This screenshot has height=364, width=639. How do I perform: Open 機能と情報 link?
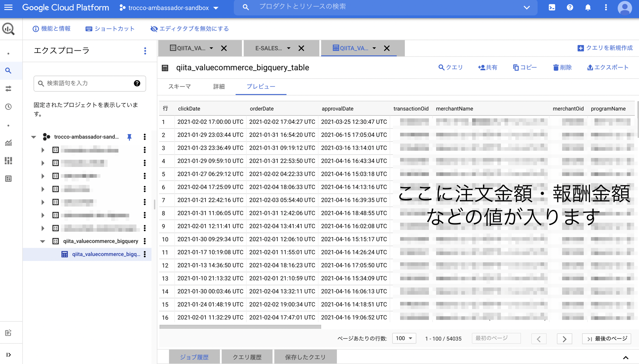(x=52, y=29)
